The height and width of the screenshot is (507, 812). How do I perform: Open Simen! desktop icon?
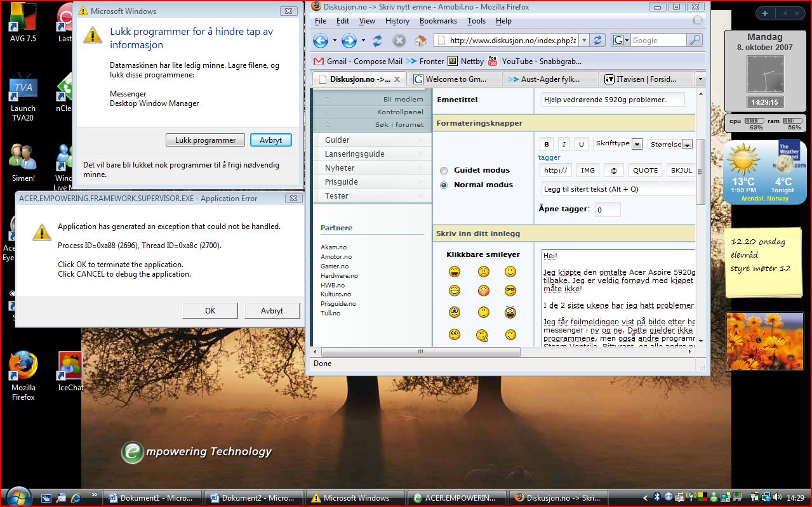click(x=23, y=162)
